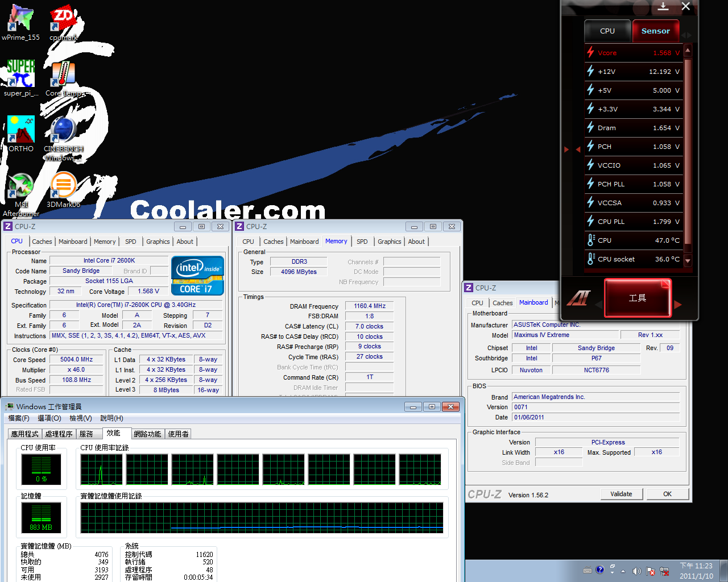
Task: Open the wPrime_155 desktop shortcut
Action: pos(21,23)
